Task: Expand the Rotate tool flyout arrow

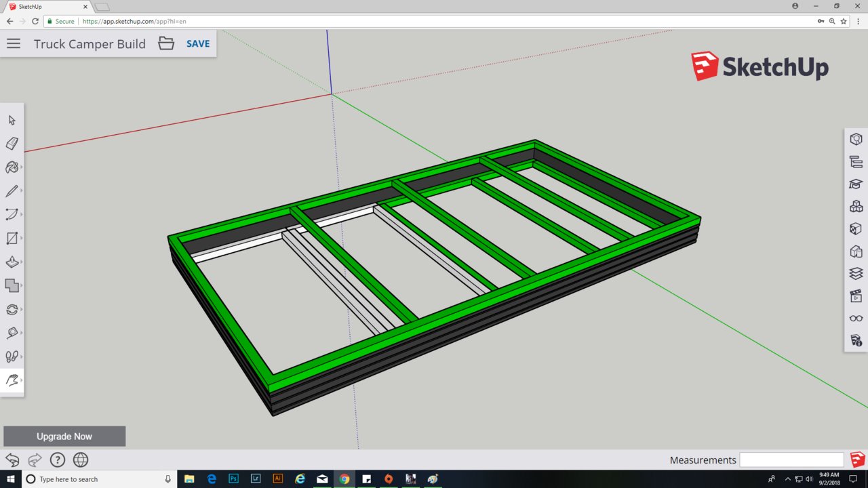Action: pyautogui.click(x=22, y=310)
